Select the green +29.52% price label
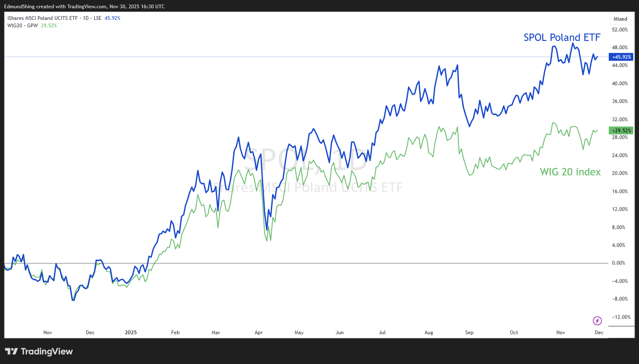Viewport: 639px width, 364px height. pos(621,131)
